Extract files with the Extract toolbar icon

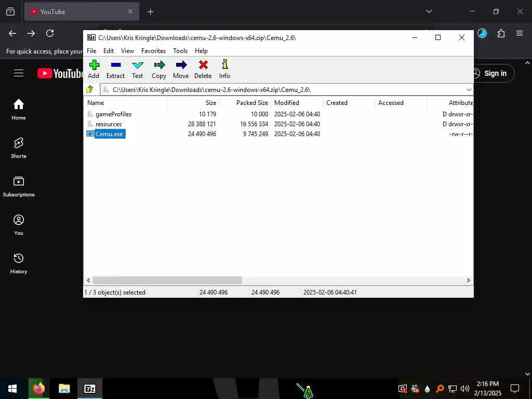[x=115, y=69]
